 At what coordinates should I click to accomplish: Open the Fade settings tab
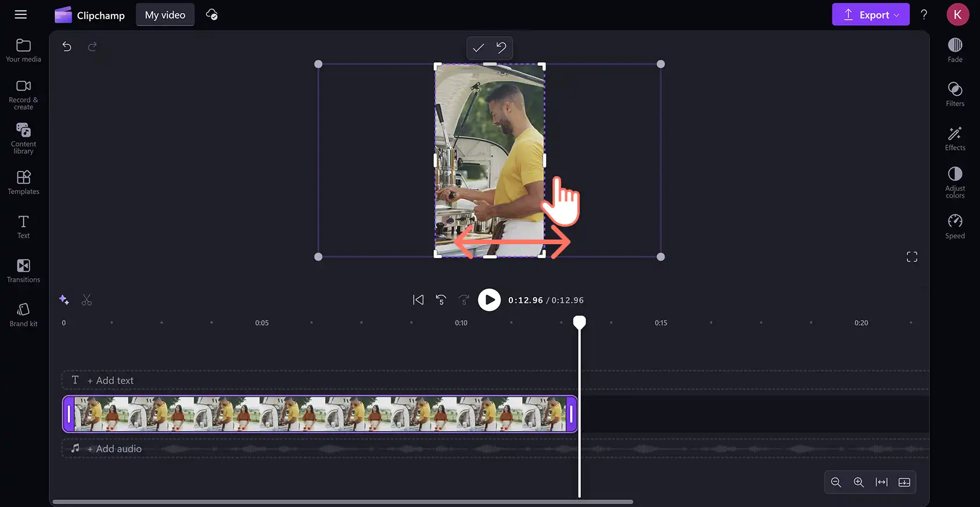(955, 51)
